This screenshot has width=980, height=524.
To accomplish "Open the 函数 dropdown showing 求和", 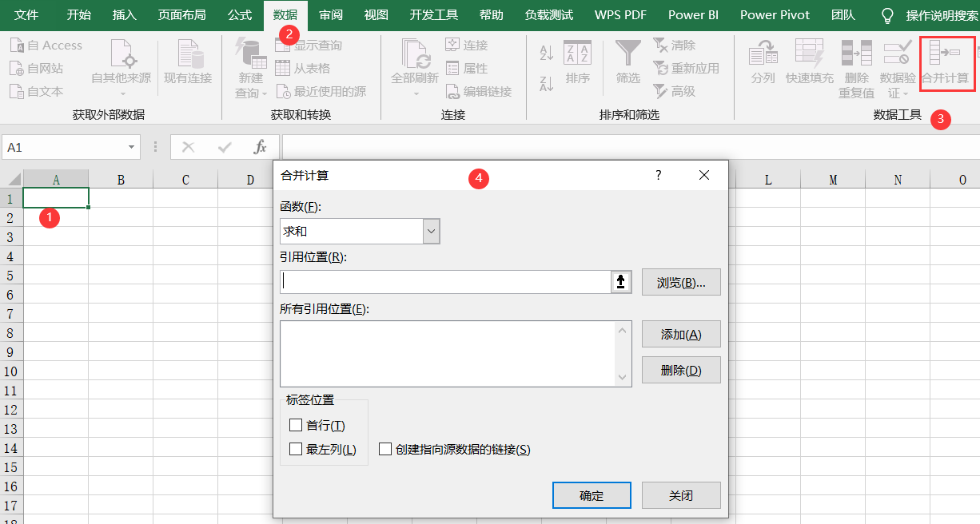I will (430, 231).
